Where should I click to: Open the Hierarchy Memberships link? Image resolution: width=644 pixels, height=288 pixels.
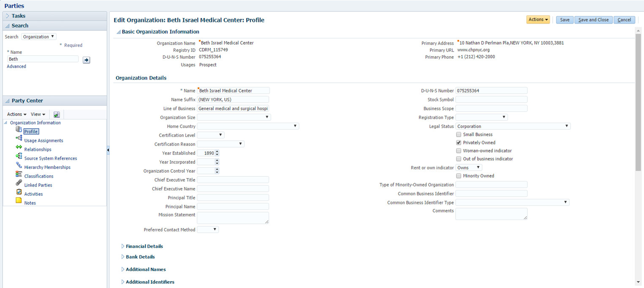coord(47,167)
